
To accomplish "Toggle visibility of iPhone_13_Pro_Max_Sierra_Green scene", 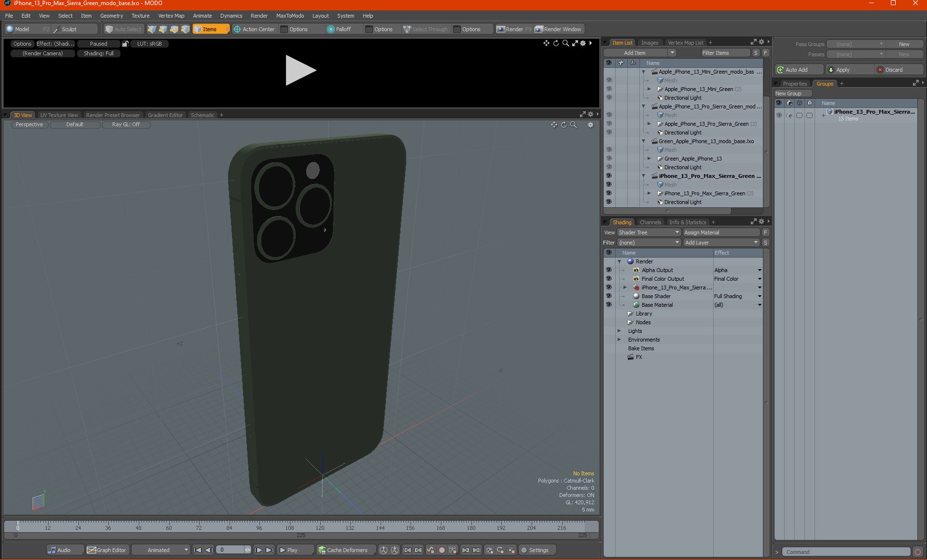I will pyautogui.click(x=609, y=176).
